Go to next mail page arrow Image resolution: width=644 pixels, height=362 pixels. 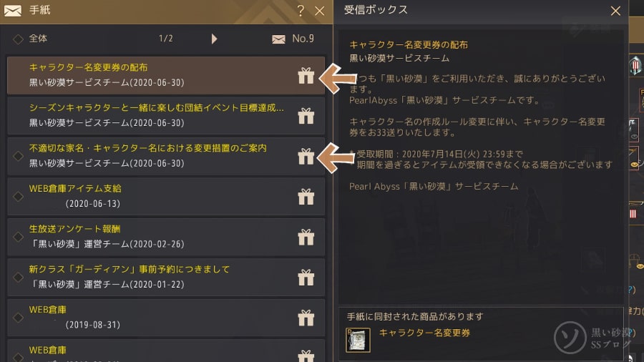tap(214, 39)
